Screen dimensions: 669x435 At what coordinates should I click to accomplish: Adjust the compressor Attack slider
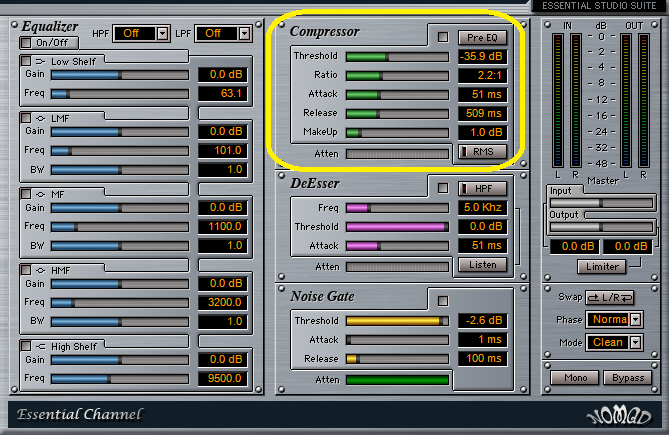[397, 95]
